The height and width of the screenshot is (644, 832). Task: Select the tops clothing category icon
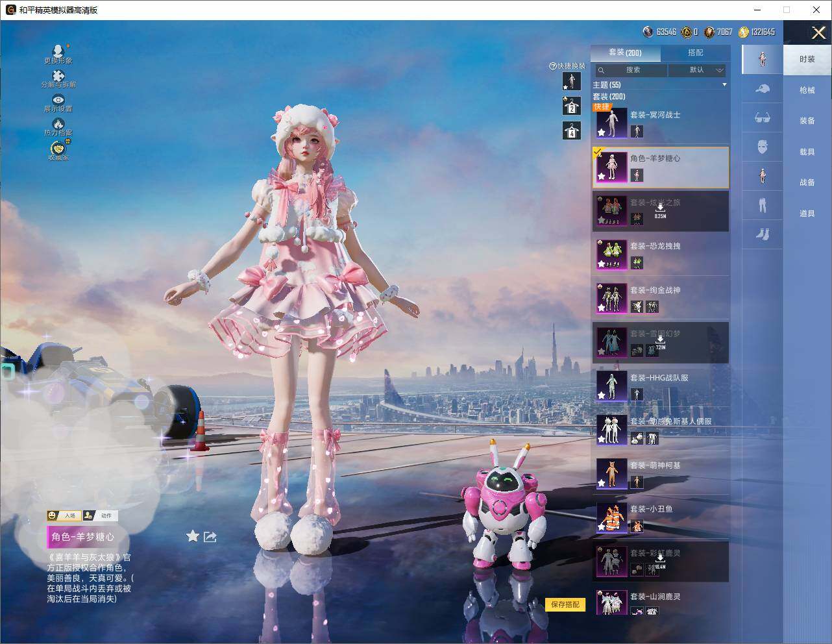(x=763, y=176)
